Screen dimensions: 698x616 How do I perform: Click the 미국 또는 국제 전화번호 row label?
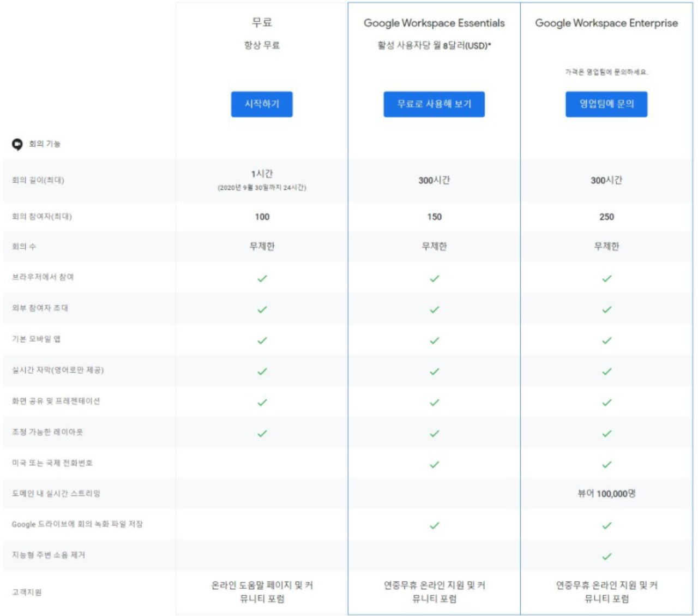pos(52,463)
